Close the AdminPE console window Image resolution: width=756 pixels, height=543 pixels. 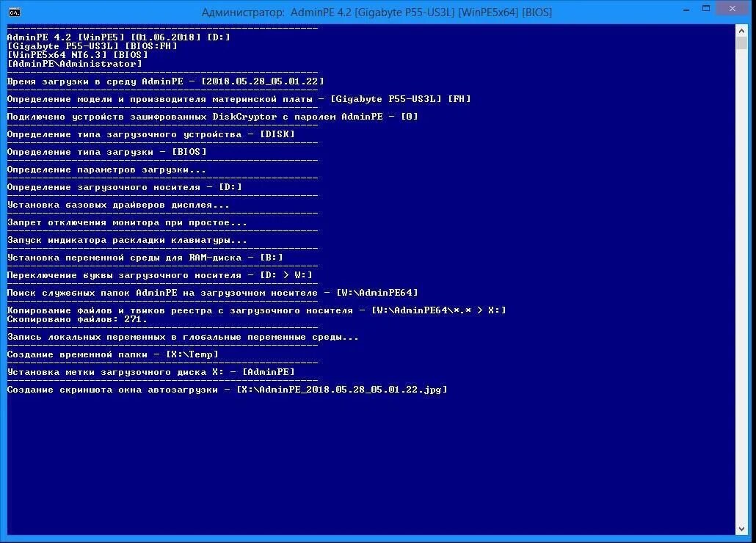(732, 9)
